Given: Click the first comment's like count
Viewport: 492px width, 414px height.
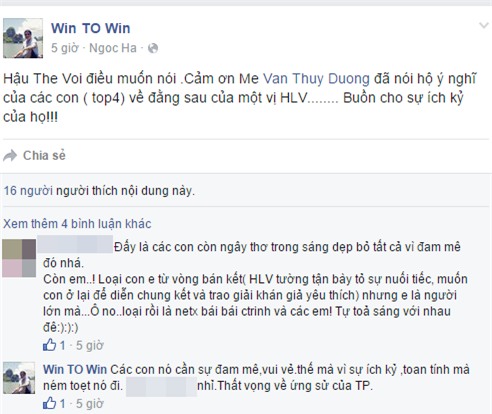Looking at the screenshot, I should (x=62, y=345).
